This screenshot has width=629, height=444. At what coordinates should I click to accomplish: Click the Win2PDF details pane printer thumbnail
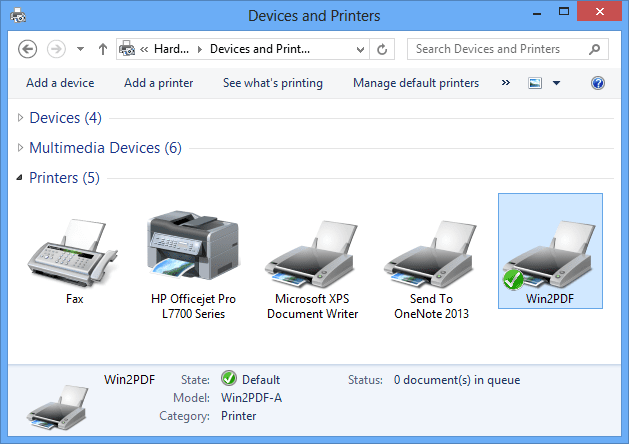coord(57,407)
